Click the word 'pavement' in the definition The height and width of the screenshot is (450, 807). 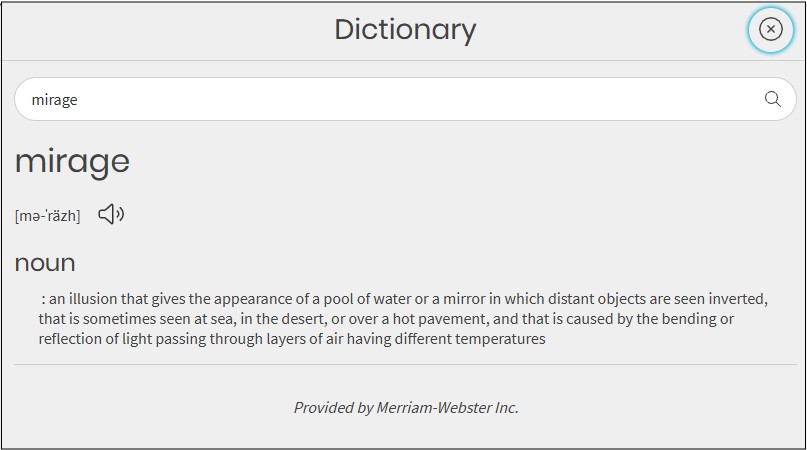(x=456, y=319)
